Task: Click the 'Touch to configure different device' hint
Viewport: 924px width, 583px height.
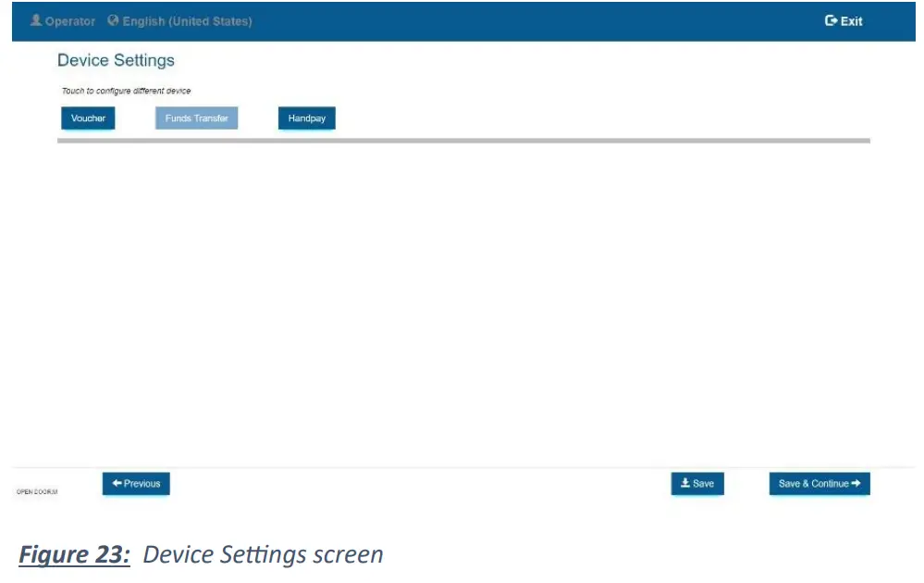Action: [126, 91]
